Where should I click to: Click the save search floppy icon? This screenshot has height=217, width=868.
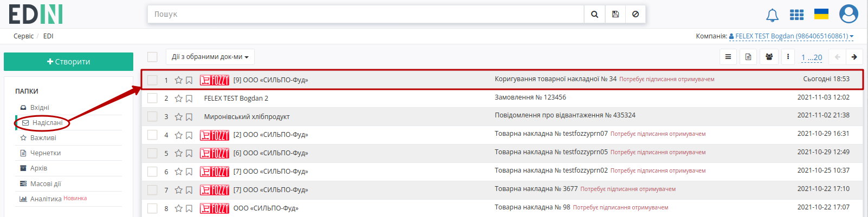(x=616, y=14)
